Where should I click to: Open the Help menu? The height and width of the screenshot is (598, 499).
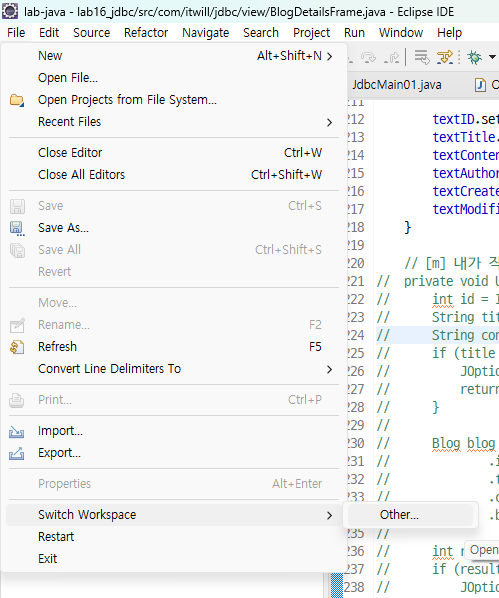[449, 33]
